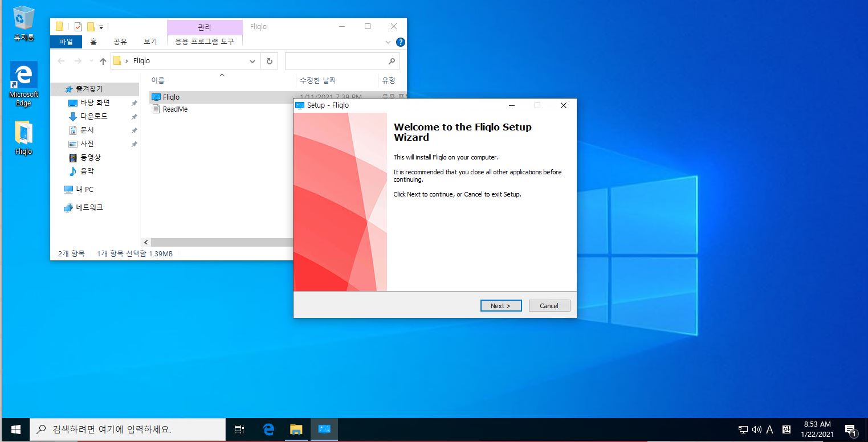Open recent locations dropdown arrow
Image resolution: width=868 pixels, height=442 pixels.
[x=91, y=61]
